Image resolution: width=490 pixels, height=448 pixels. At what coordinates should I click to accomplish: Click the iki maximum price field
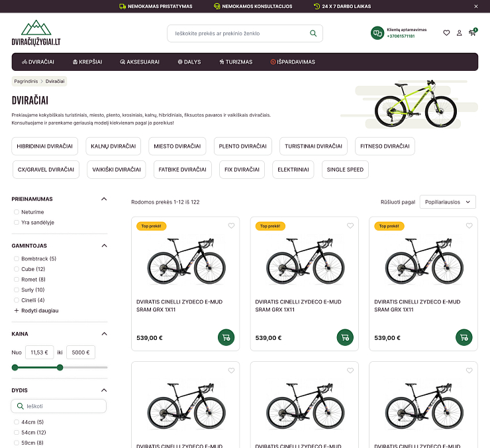click(81, 353)
